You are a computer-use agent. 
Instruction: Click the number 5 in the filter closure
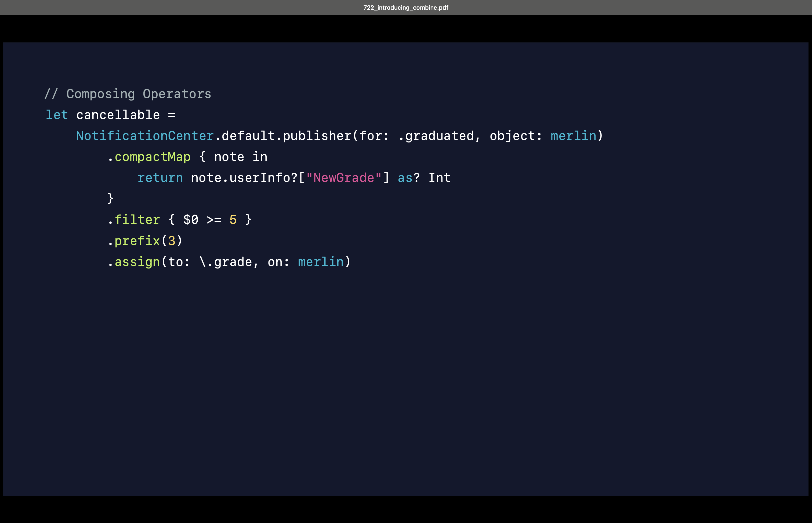233,220
